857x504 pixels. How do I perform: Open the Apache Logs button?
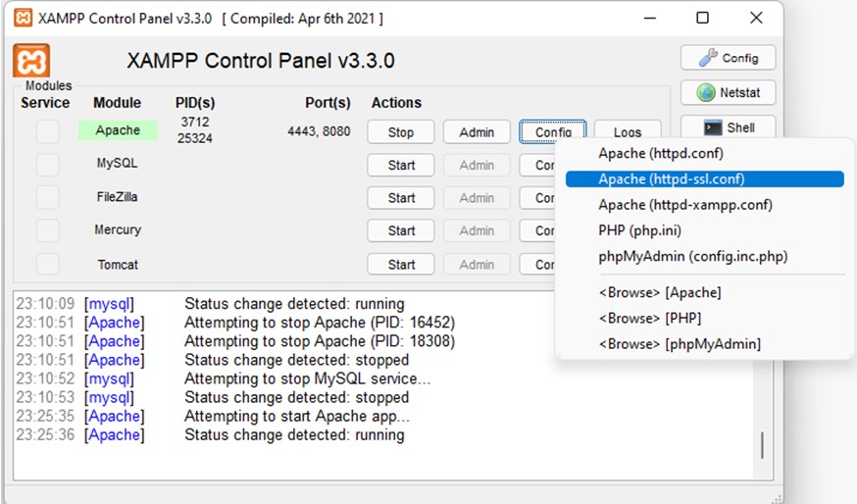tap(628, 129)
